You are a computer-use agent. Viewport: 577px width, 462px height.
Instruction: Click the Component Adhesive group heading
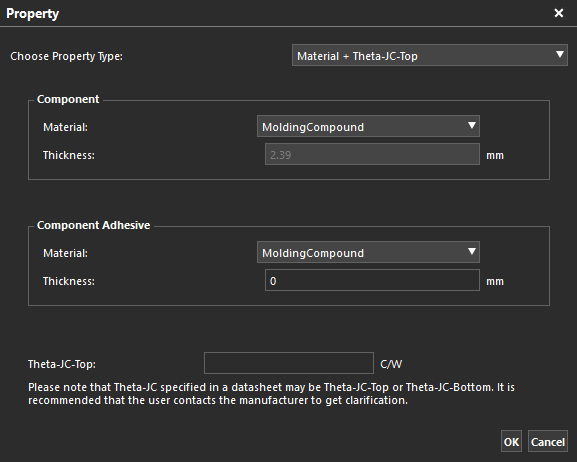[x=93, y=225]
